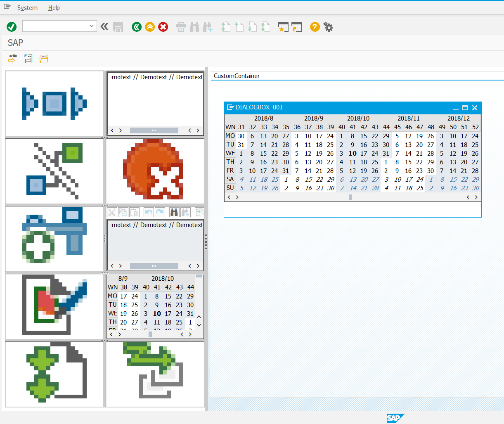Click the DIALOGBOX_001 calendar horizontal scroll thumb
This screenshot has height=424, width=504.
(350, 197)
